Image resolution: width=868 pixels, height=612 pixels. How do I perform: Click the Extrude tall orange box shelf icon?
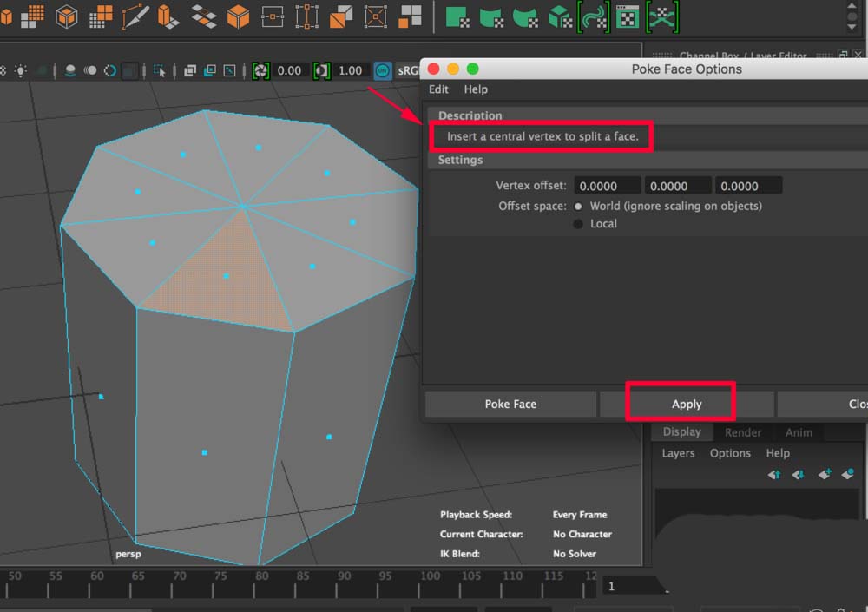click(168, 16)
